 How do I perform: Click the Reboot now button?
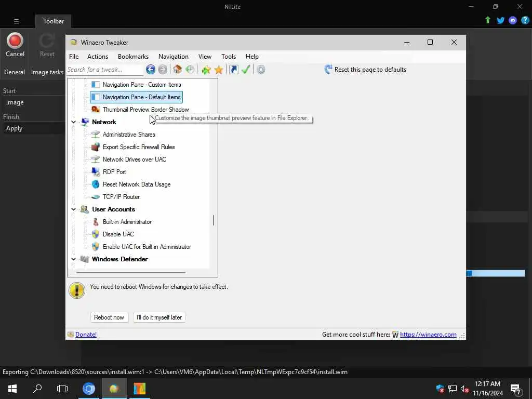click(x=109, y=317)
